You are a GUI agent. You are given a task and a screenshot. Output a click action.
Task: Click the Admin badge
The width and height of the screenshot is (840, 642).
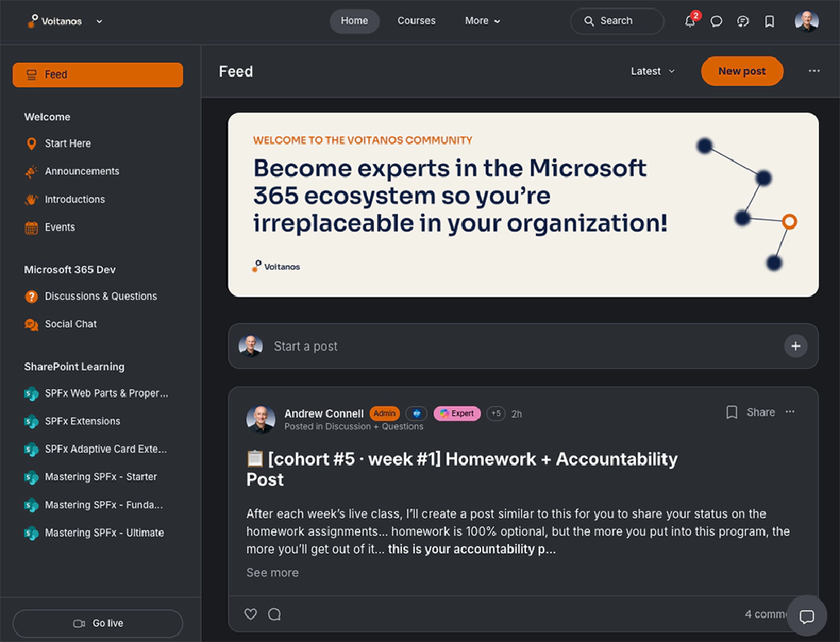[x=385, y=413]
